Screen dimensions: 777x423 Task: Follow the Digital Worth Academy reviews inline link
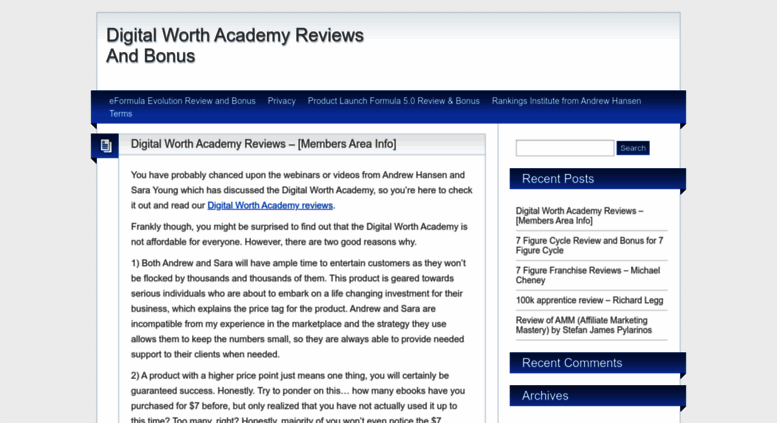[270, 206]
